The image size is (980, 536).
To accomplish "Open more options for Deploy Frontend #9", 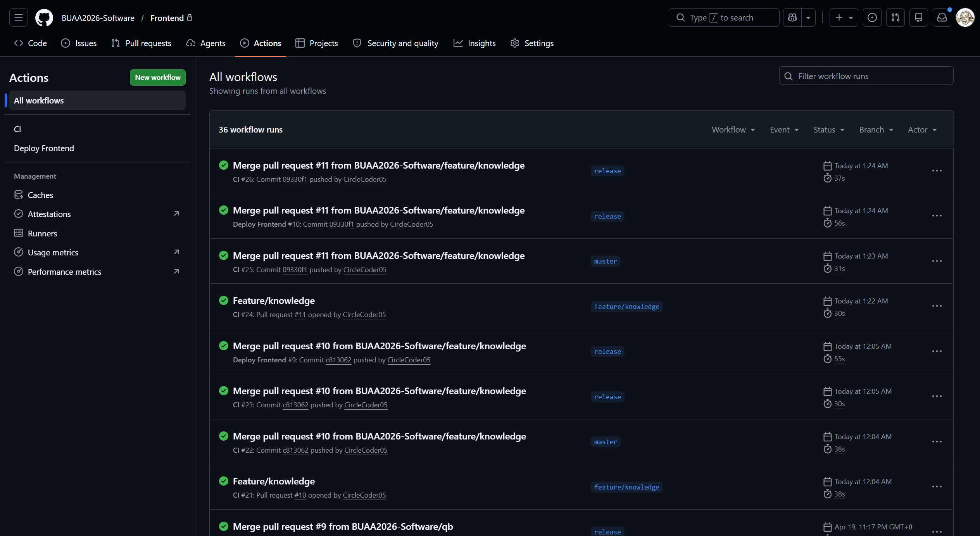I will [937, 351].
